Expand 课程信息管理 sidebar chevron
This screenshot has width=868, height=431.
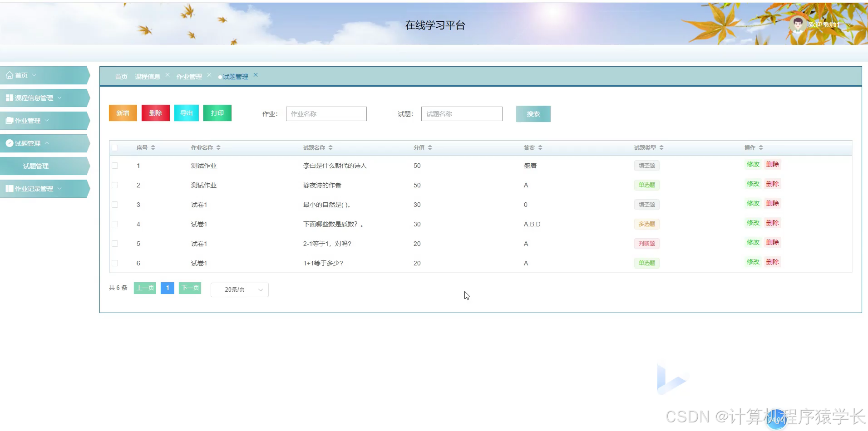59,98
